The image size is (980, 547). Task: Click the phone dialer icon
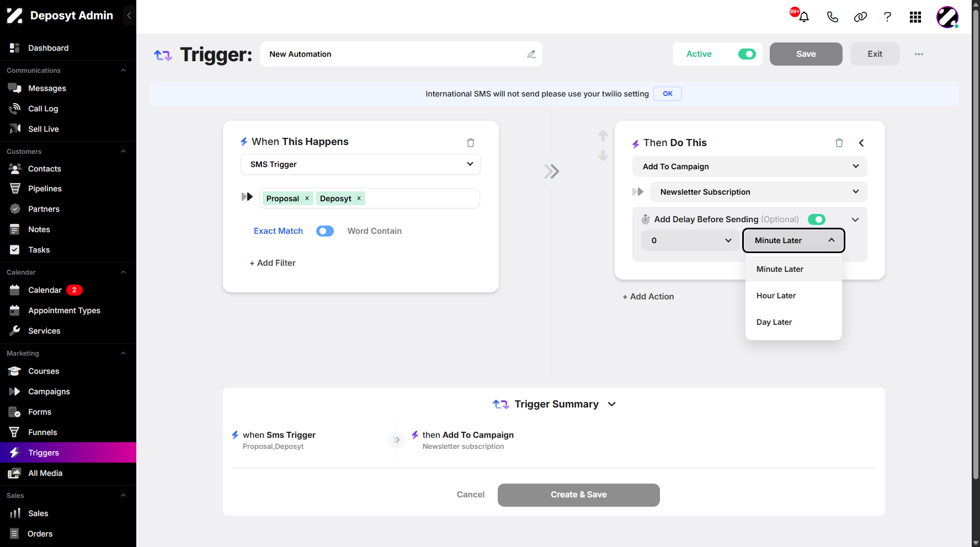tap(832, 17)
